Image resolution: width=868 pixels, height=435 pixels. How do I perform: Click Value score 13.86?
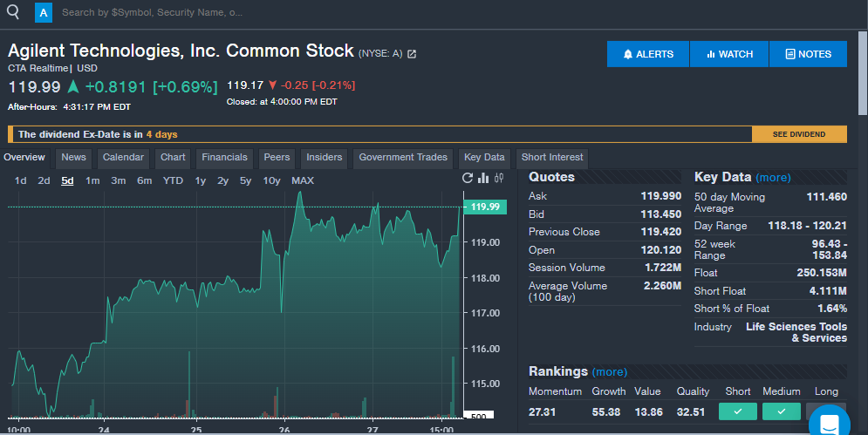[649, 412]
